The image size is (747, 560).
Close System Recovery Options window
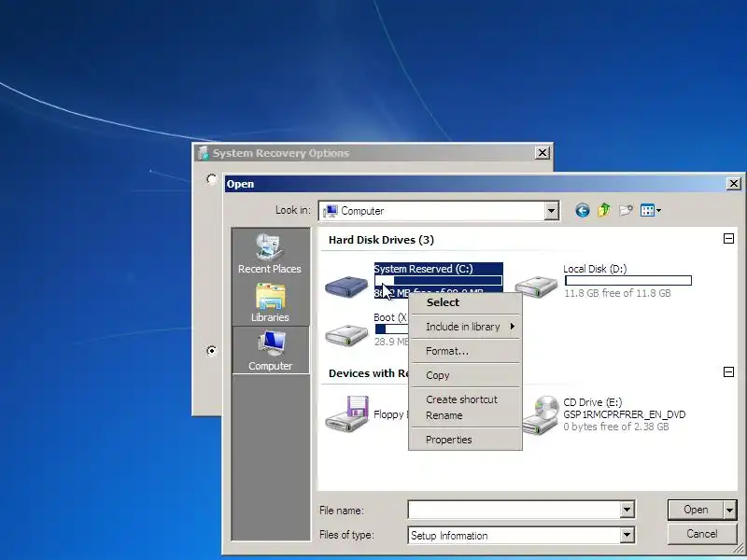pos(543,153)
